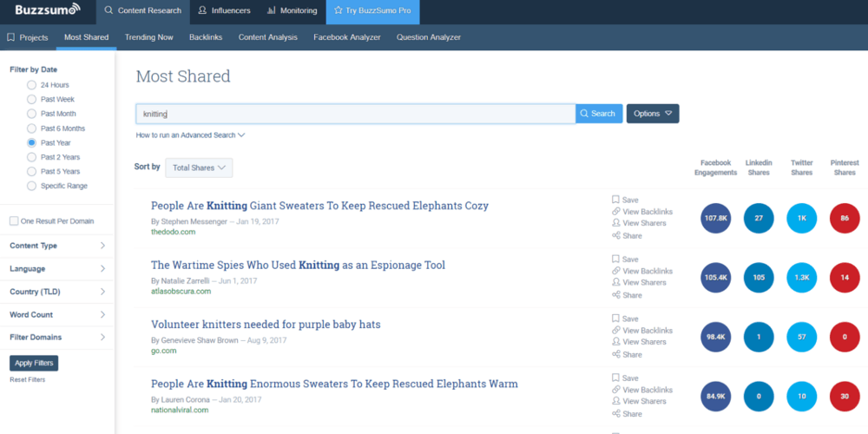The image size is (868, 434).
Task: Enable One Result Per Domain checkbox
Action: point(14,221)
